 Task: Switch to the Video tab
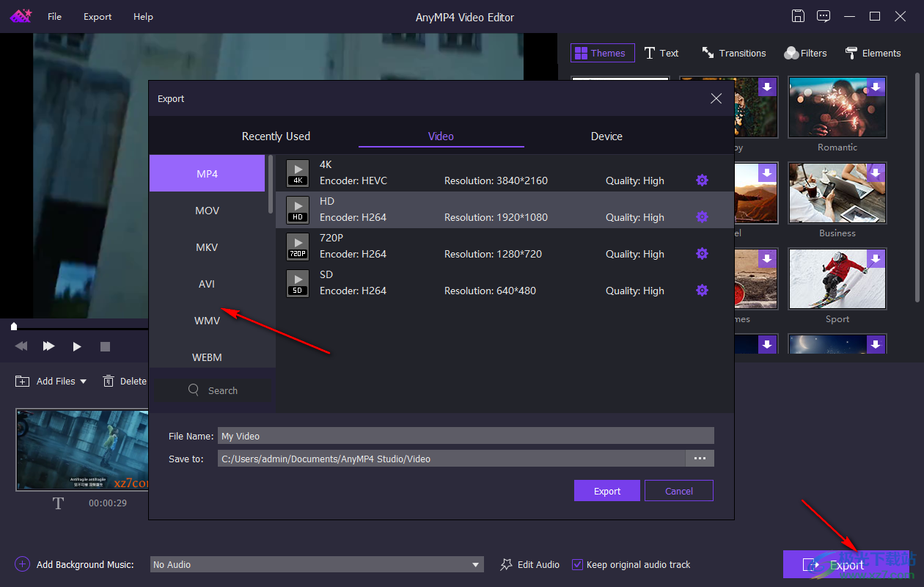441,136
